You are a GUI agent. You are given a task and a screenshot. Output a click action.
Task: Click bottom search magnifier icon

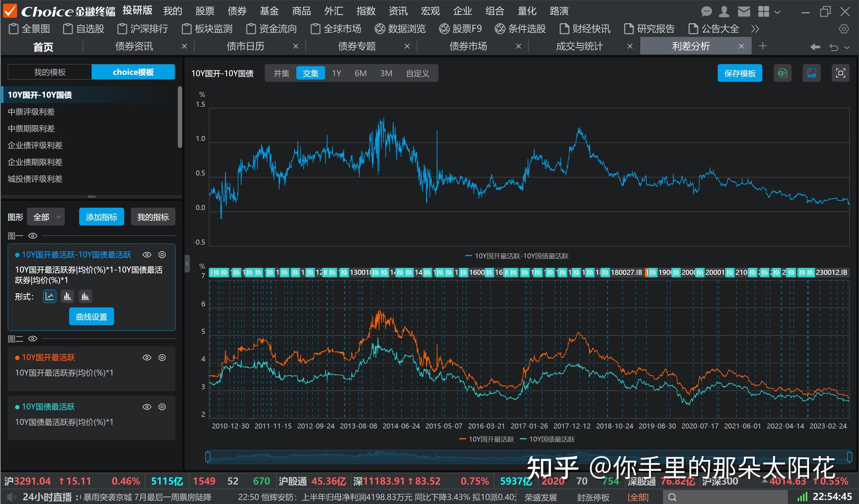point(672,497)
